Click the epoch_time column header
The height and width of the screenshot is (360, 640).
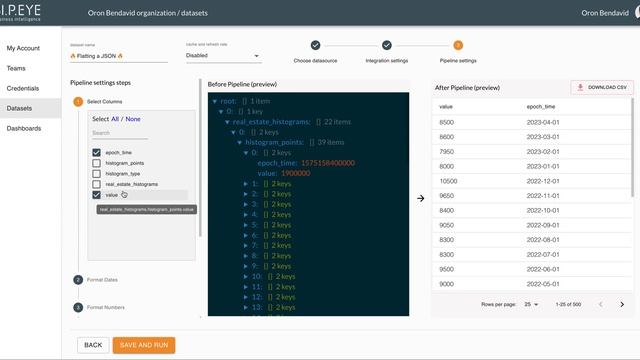[541, 107]
